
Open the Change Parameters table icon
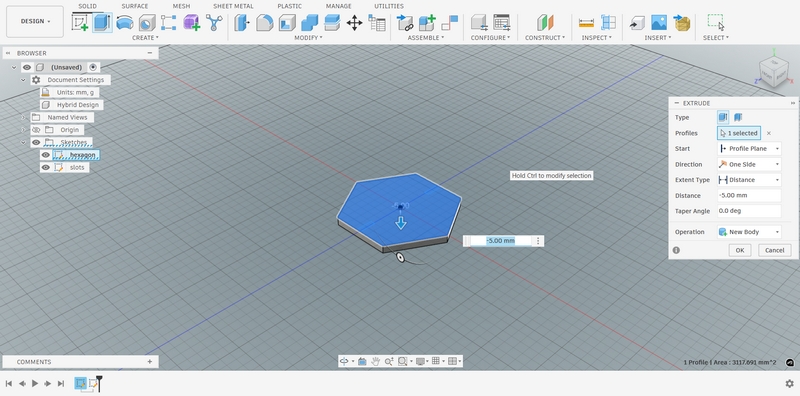pyautogui.click(x=377, y=22)
